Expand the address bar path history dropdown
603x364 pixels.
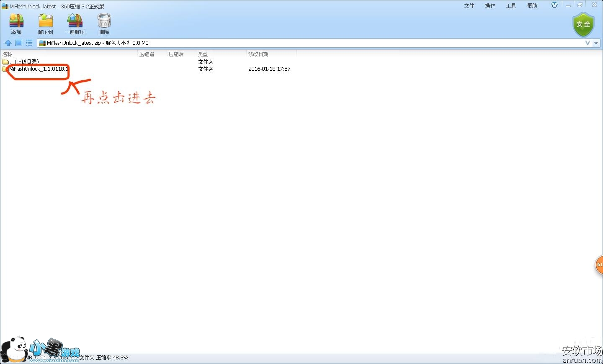[x=588, y=43]
